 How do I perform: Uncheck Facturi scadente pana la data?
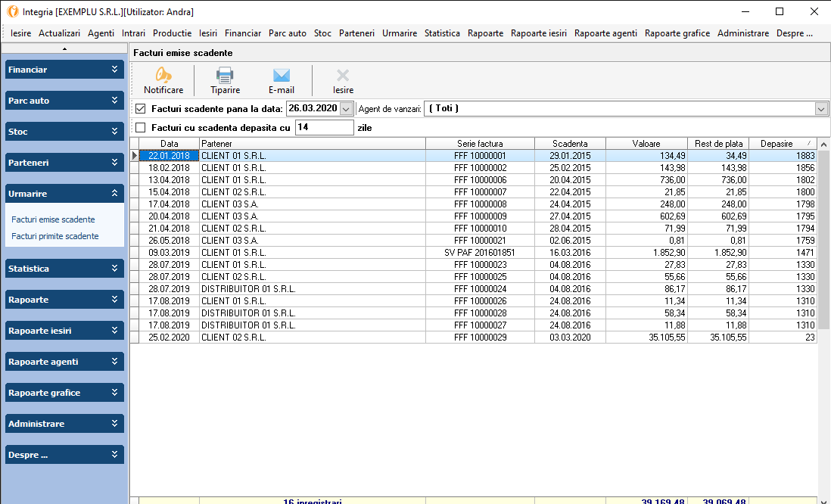click(140, 109)
